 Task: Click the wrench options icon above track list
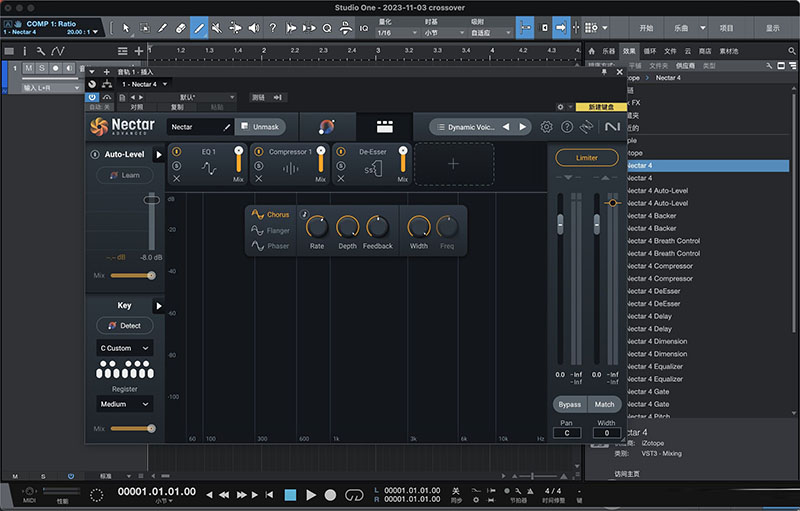click(41, 51)
